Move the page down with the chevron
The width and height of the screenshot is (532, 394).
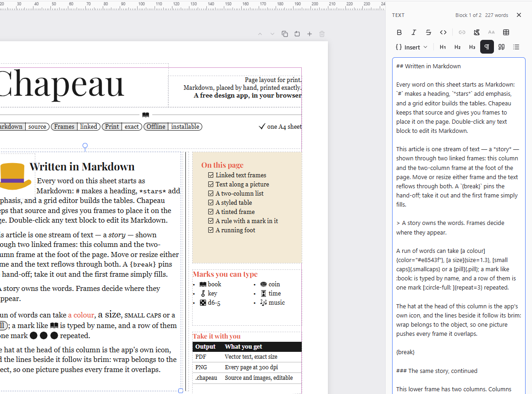point(272,34)
